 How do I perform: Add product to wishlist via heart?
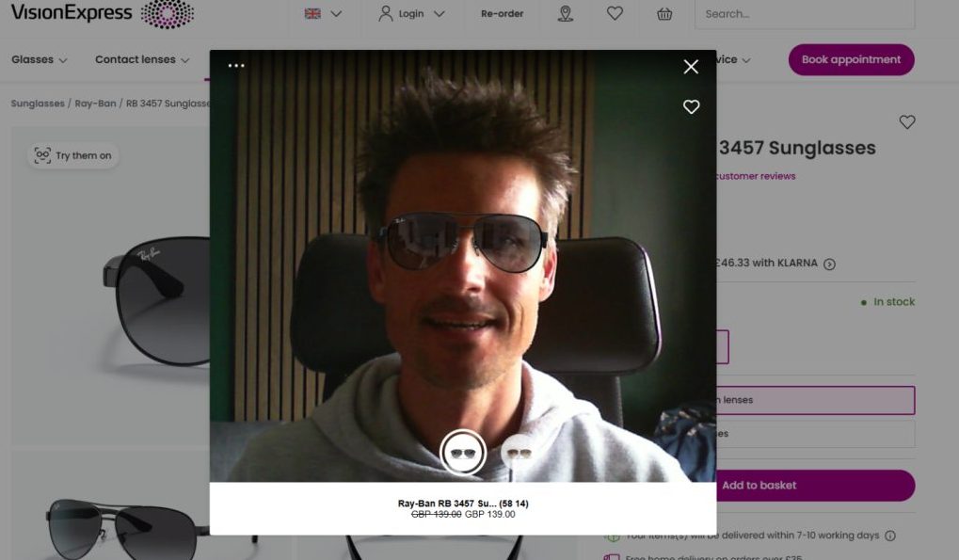(906, 122)
